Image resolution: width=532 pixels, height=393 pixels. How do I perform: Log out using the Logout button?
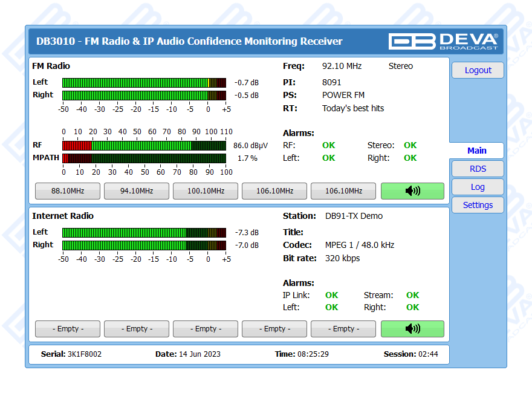(x=478, y=70)
